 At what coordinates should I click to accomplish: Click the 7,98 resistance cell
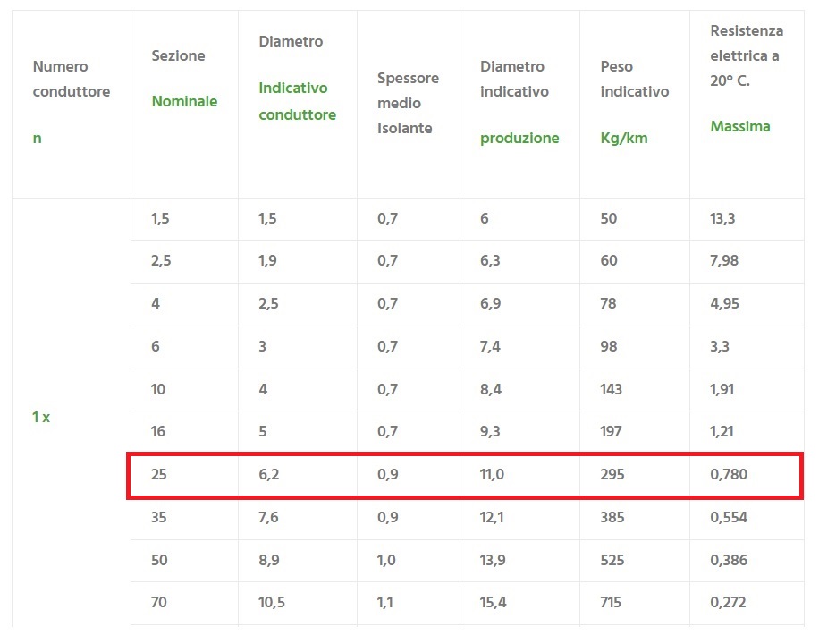pyautogui.click(x=725, y=261)
